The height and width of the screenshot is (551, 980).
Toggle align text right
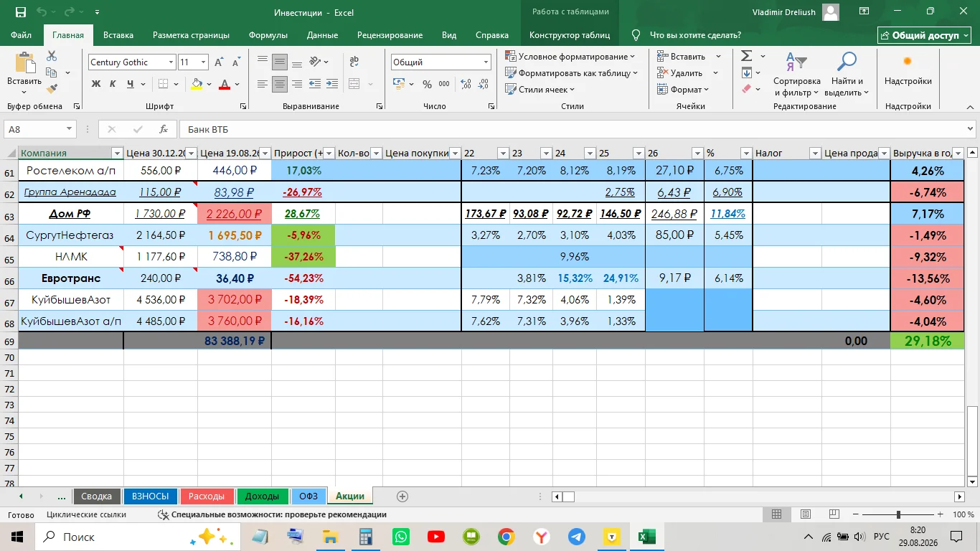pyautogui.click(x=296, y=84)
